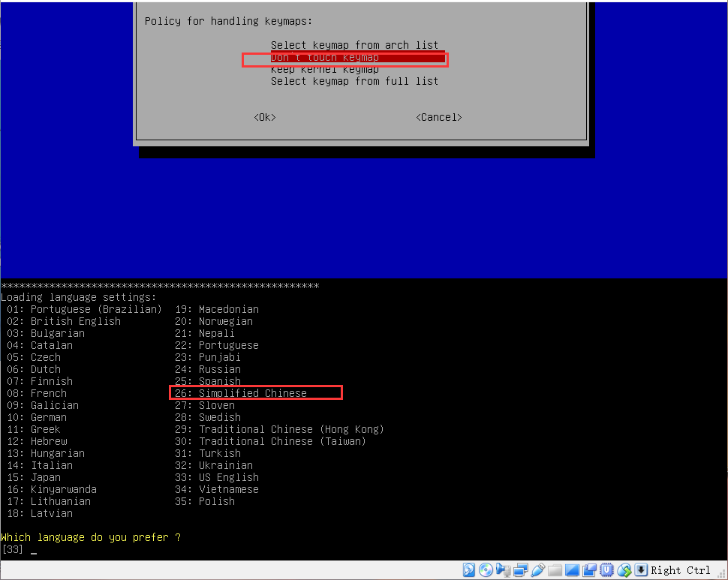
Task: Select the Keep kernel keymap option
Action: pos(324,69)
